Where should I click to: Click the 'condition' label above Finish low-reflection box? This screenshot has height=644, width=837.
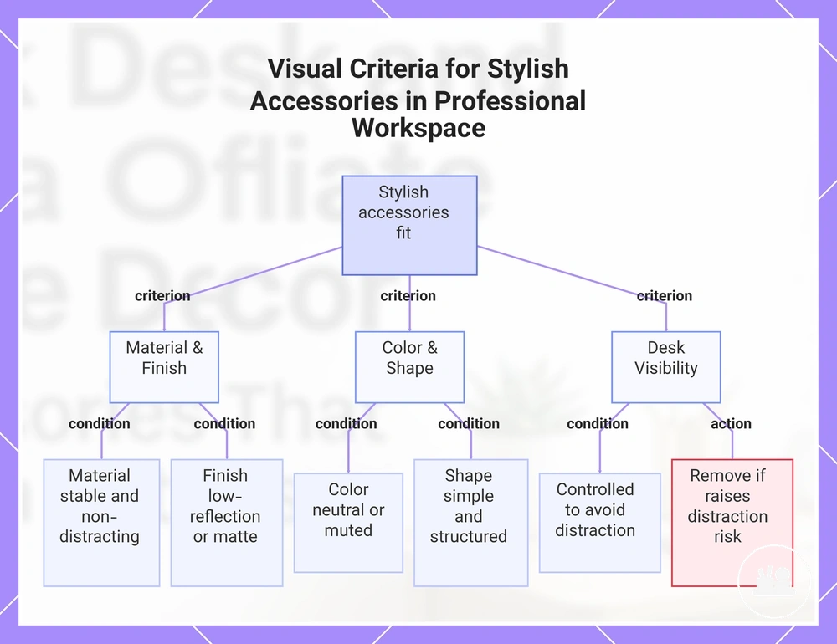pos(224,424)
